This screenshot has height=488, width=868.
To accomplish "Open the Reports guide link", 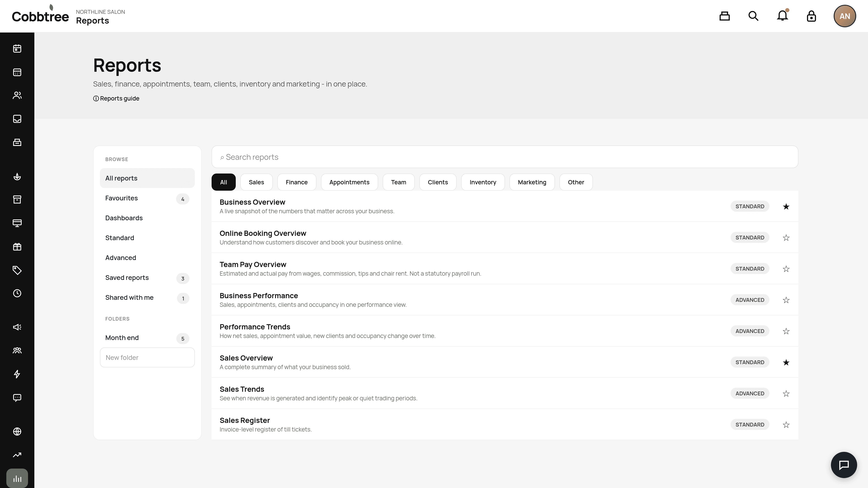I will click(x=116, y=98).
